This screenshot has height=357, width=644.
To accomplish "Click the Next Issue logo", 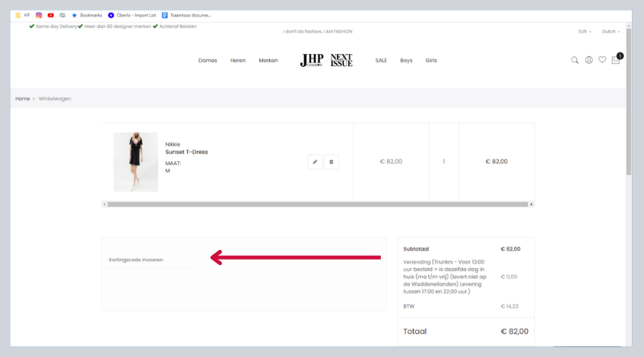I will point(341,60).
